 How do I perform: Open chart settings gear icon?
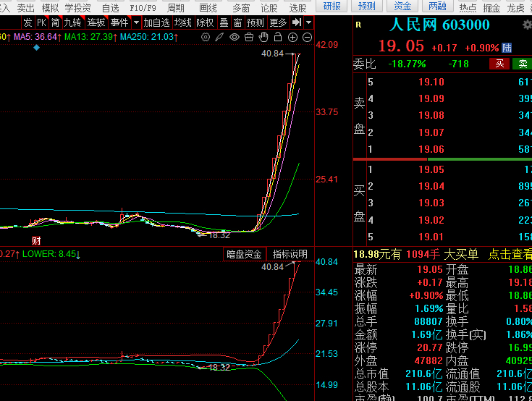tap(206, 37)
